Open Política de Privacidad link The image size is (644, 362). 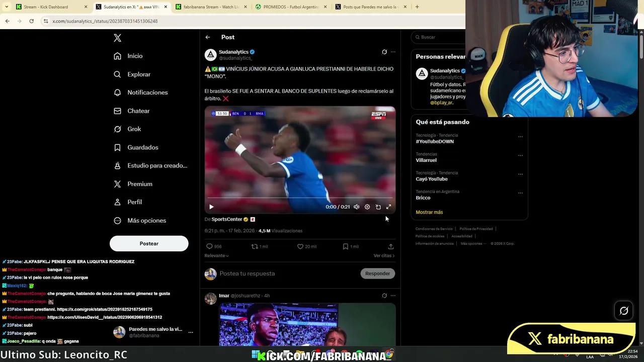[x=476, y=229]
